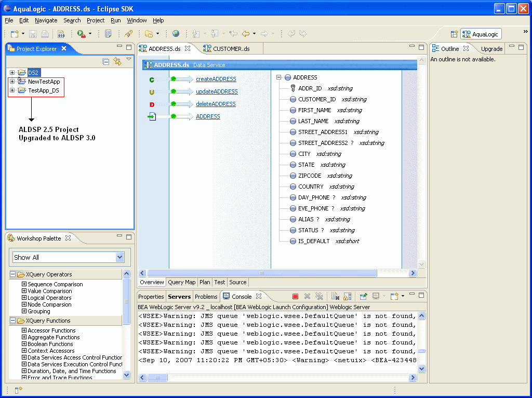532x398 pixels.
Task: Click the updateADDRESS link
Action: tap(217, 91)
